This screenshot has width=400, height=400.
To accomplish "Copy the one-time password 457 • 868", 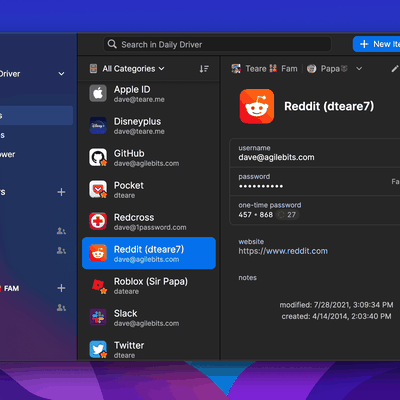I will click(x=256, y=215).
